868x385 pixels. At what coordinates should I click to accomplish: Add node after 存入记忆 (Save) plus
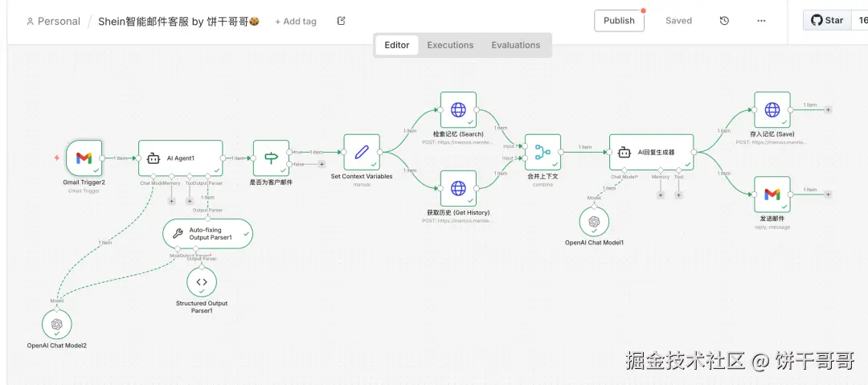pyautogui.click(x=828, y=109)
